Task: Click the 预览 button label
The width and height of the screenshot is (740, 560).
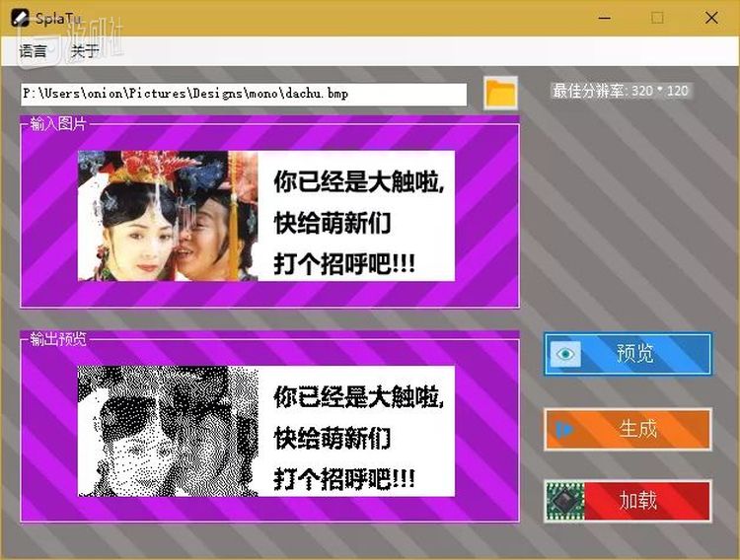Action: [x=635, y=354]
